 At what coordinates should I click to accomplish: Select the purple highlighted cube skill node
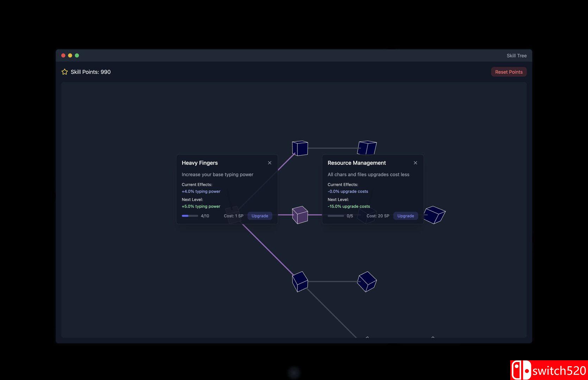(x=300, y=215)
